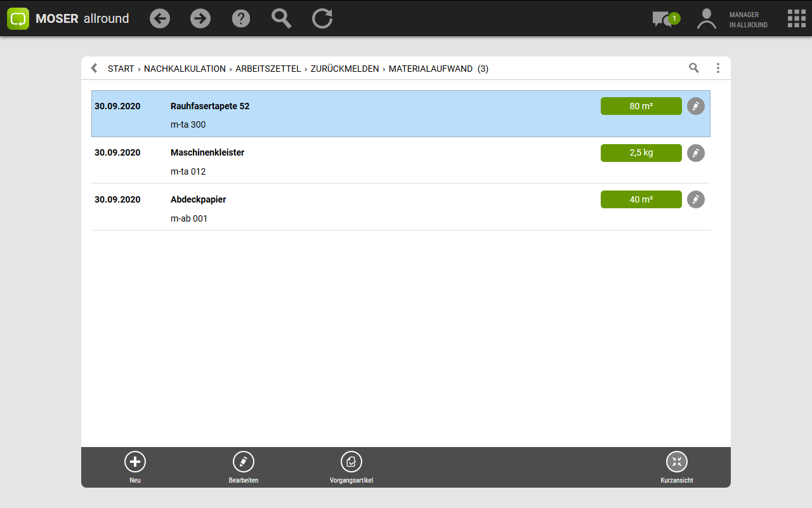Open help via the question mark icon
The image size is (812, 508).
click(x=241, y=18)
